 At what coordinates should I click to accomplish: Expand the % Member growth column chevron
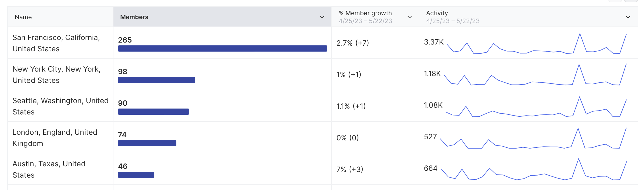[410, 17]
